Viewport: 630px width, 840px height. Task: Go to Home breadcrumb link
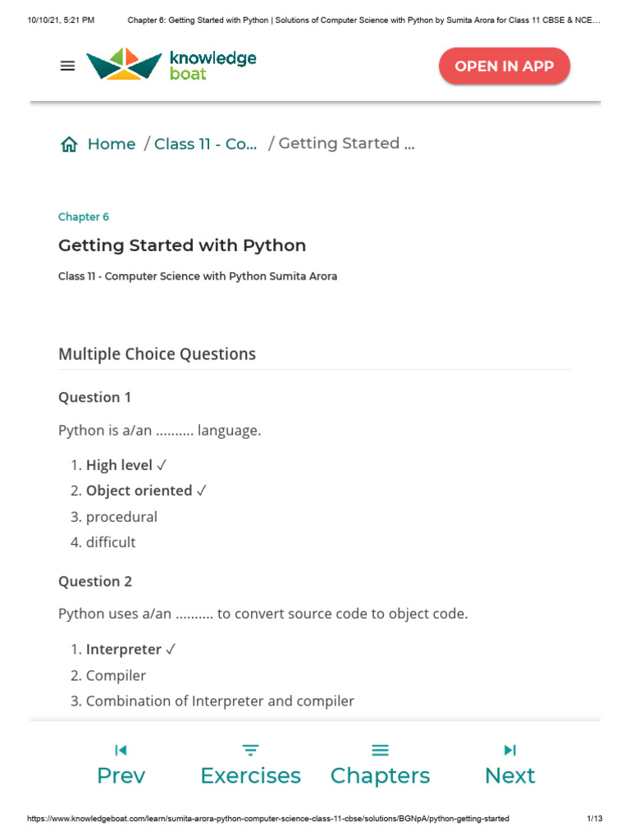[111, 144]
